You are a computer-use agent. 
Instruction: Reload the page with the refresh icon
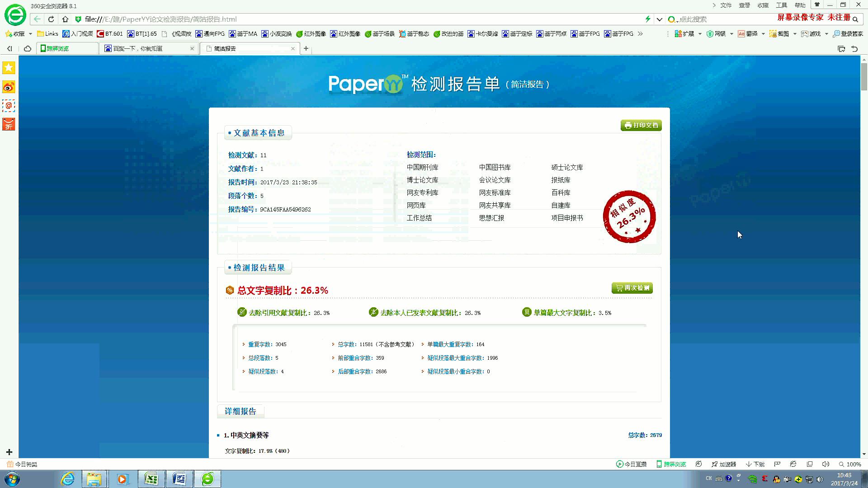(x=51, y=19)
